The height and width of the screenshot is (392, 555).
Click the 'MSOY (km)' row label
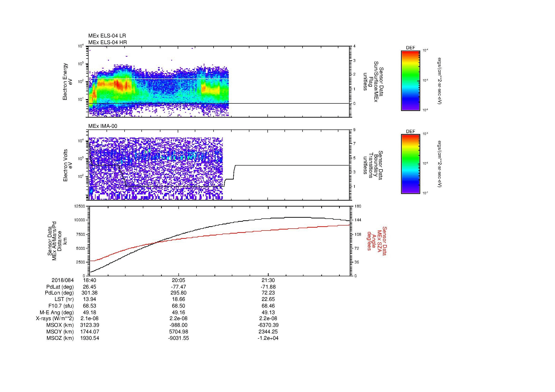(60, 332)
